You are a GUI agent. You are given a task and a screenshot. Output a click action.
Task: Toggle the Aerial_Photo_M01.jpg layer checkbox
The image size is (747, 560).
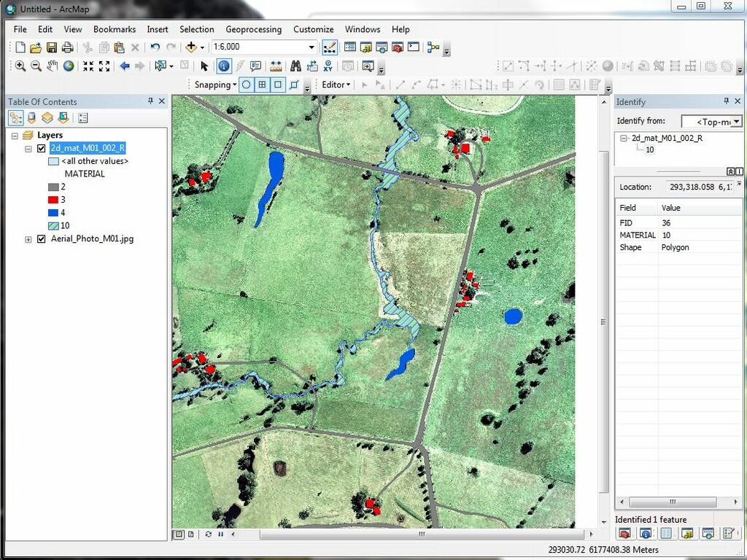[41, 239]
